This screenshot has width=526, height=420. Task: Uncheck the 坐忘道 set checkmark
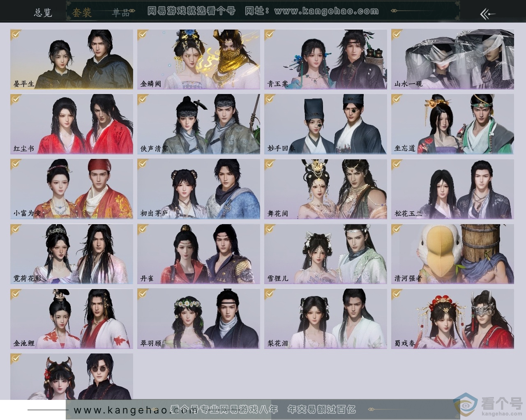[x=397, y=99]
